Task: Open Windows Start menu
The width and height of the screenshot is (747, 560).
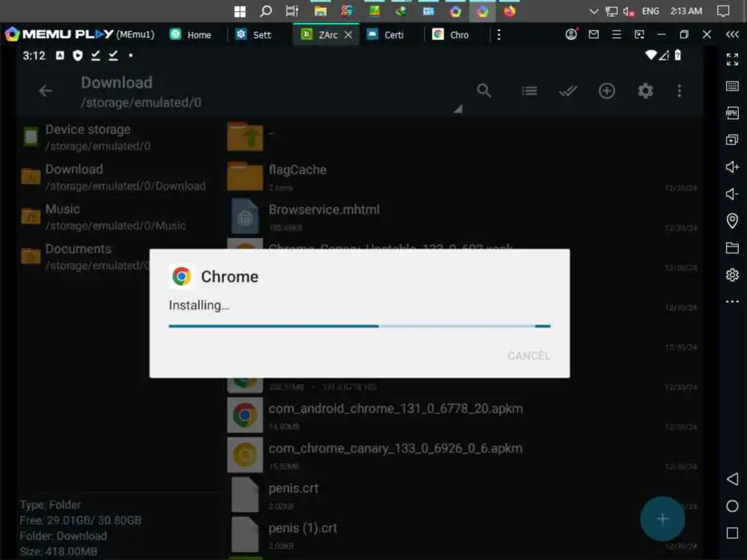Action: [x=239, y=11]
